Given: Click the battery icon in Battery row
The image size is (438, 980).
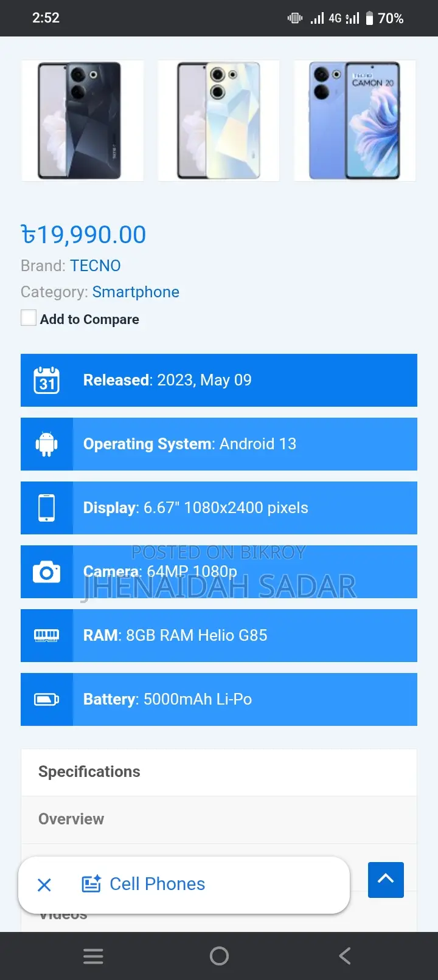Looking at the screenshot, I should (x=46, y=700).
